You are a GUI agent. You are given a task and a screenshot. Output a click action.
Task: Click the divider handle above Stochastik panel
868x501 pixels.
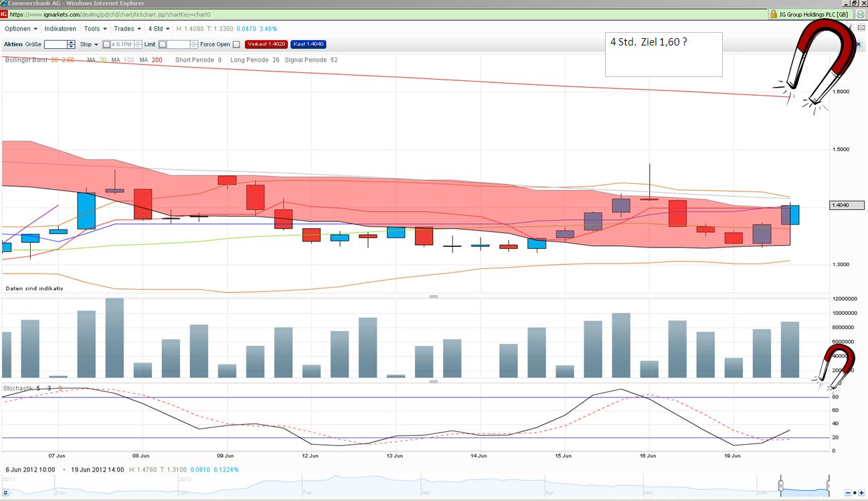pos(434,381)
